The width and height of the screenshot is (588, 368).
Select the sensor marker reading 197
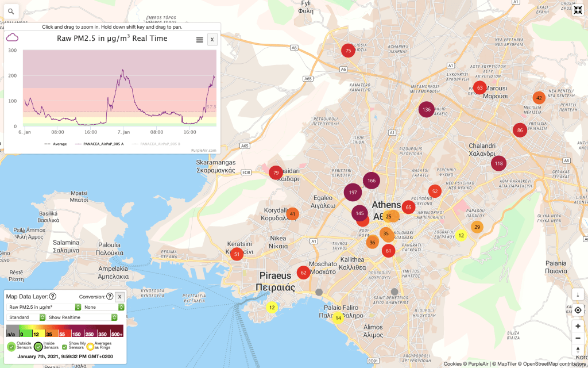click(x=353, y=192)
